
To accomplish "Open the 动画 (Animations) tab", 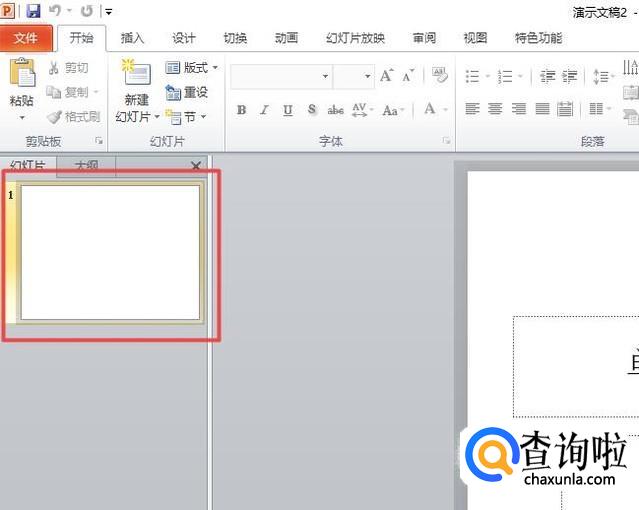I will [286, 38].
